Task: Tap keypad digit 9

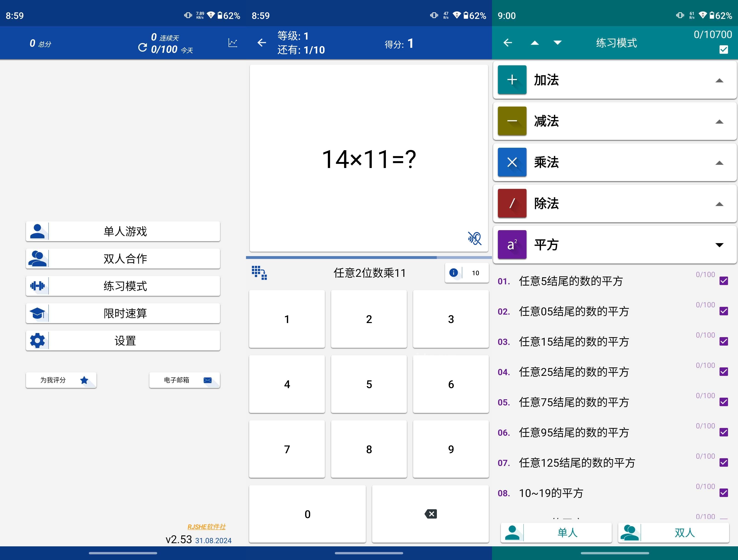Action: pyautogui.click(x=451, y=449)
